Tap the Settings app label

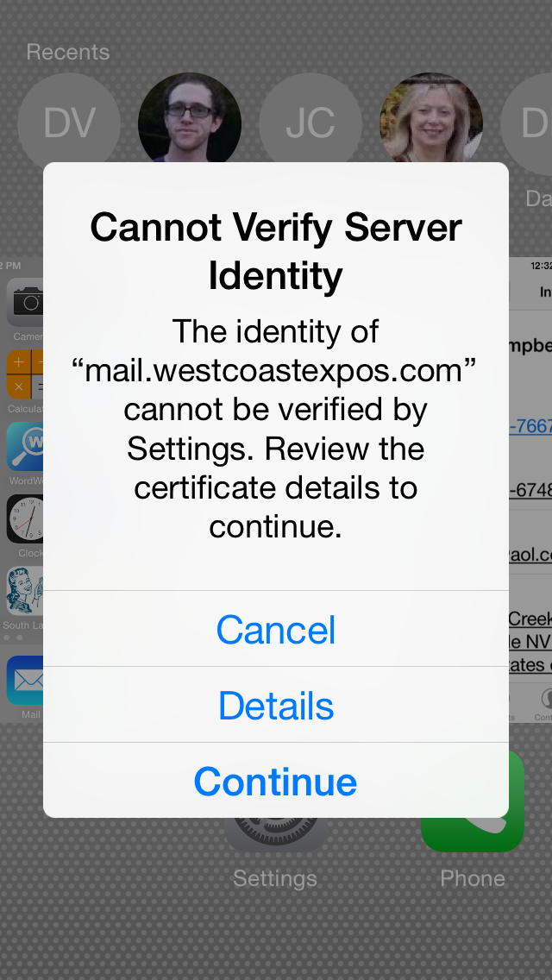[275, 878]
